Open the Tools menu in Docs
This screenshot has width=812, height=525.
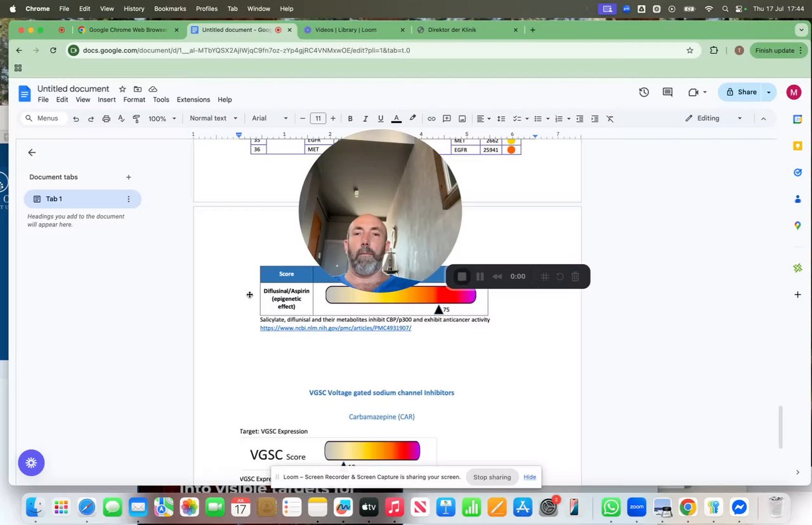tap(161, 100)
